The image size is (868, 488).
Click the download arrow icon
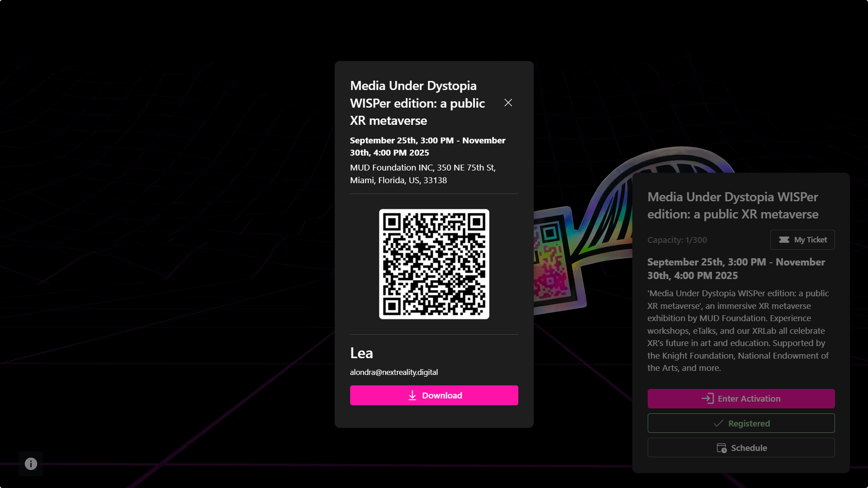tap(412, 396)
